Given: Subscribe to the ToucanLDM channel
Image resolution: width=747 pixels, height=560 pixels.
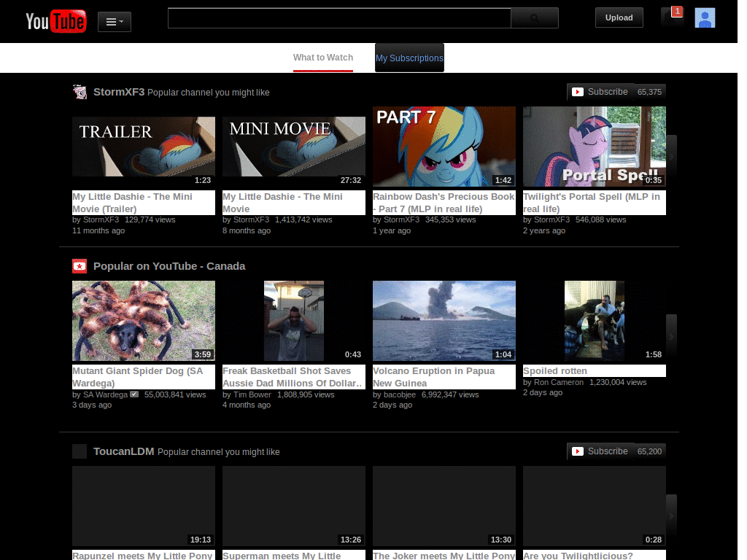Looking at the screenshot, I should 600,451.
